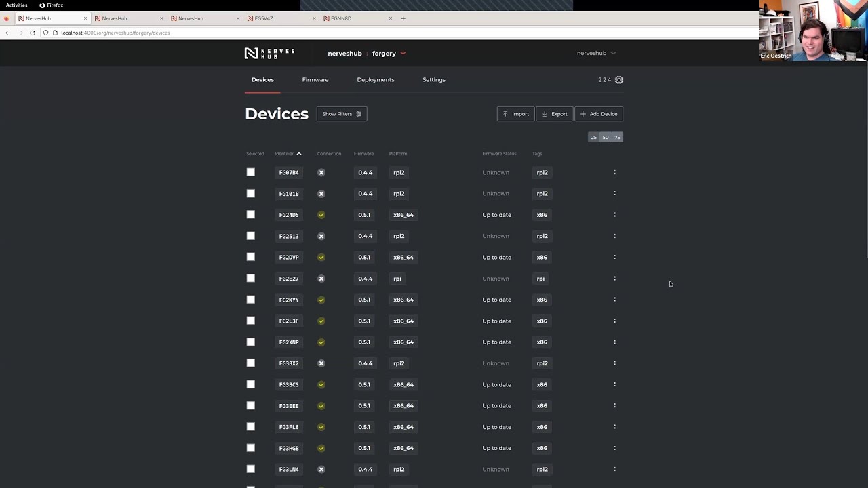The image size is (868, 488).
Task: Open device FG3HG8 identifier link
Action: coord(289,448)
